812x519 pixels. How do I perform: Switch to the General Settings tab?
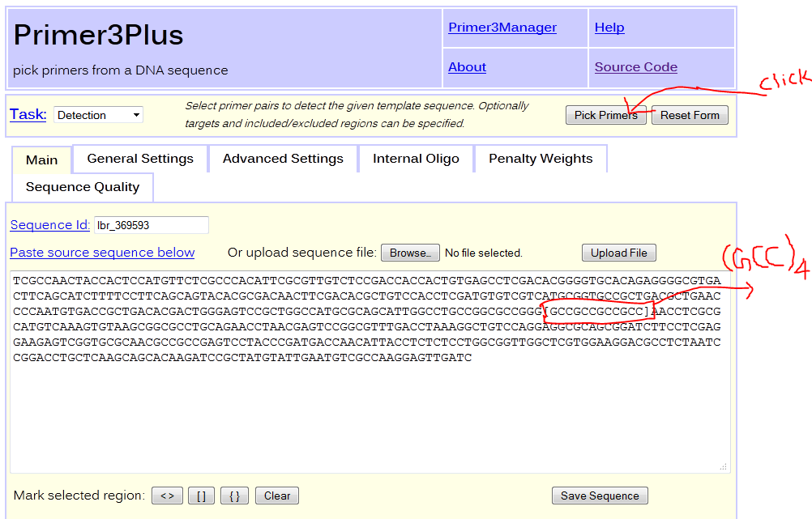tap(140, 159)
